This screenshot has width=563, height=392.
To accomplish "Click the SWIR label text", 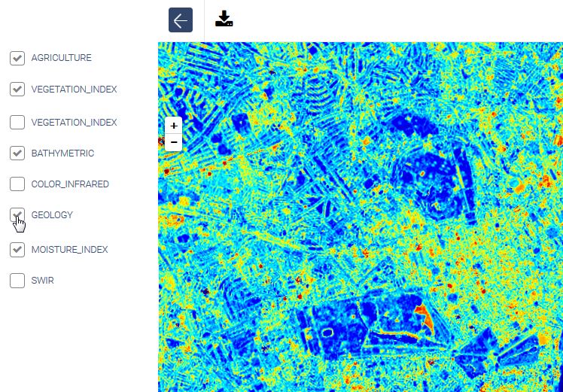I will (x=43, y=281).
